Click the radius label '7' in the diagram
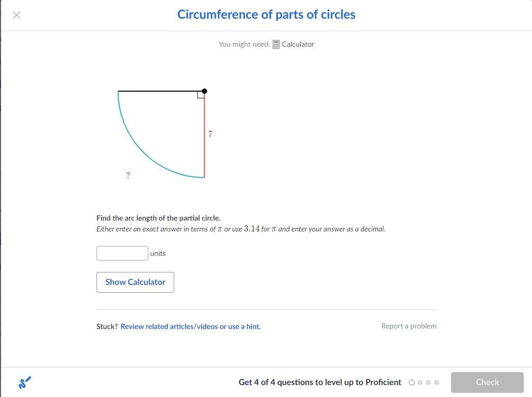 coord(210,134)
